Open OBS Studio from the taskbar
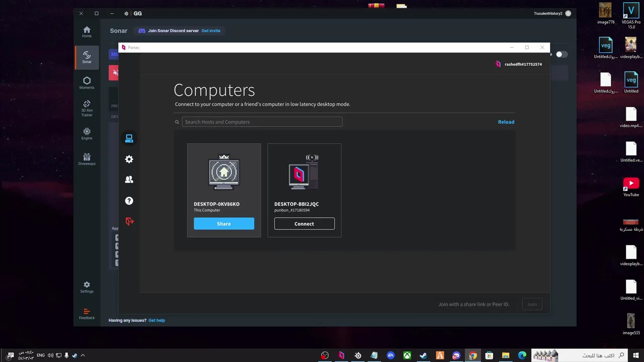 coord(325,355)
